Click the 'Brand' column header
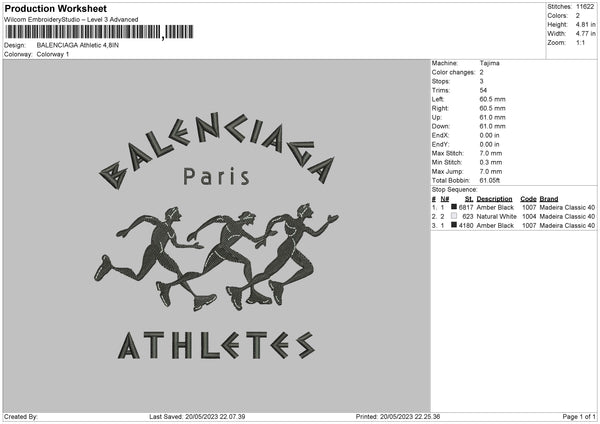This screenshot has width=600, height=424. tap(549, 199)
